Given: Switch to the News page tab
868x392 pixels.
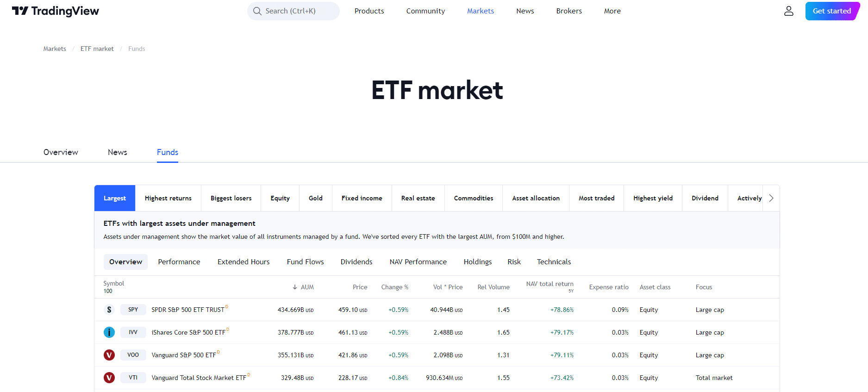Looking at the screenshot, I should point(117,152).
